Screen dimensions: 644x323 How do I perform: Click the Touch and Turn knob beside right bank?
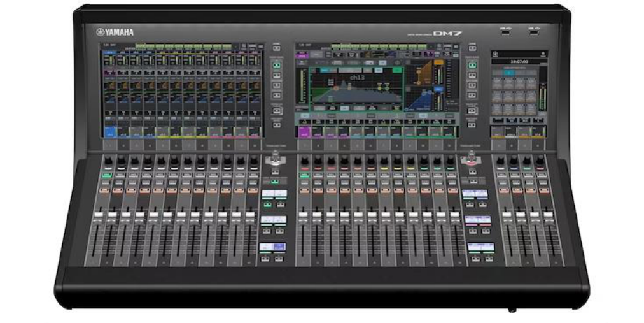click(x=471, y=158)
